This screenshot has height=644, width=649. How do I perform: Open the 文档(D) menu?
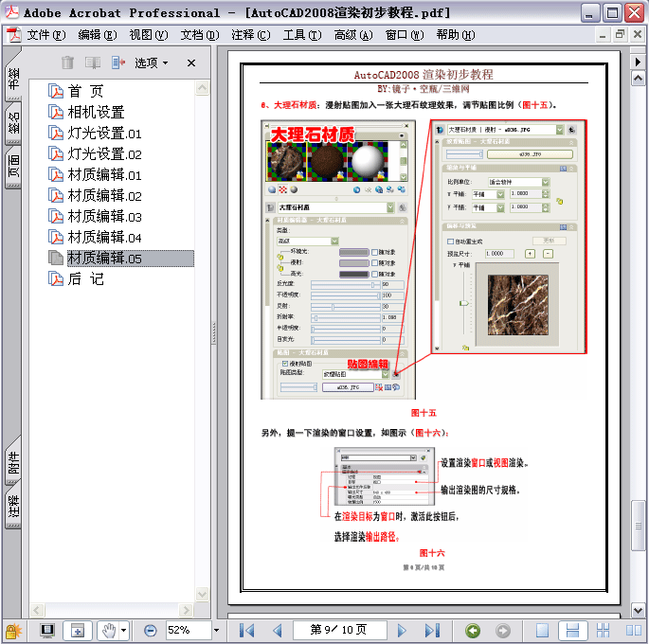(200, 35)
